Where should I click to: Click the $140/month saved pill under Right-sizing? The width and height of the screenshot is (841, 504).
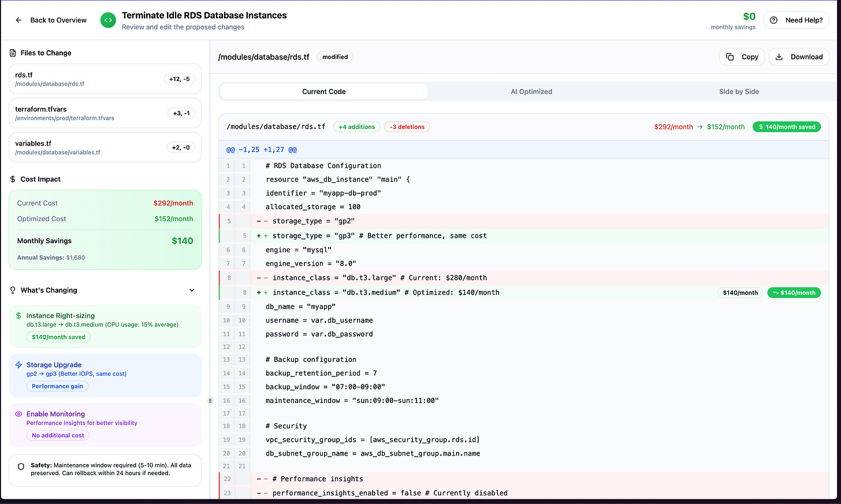(58, 337)
